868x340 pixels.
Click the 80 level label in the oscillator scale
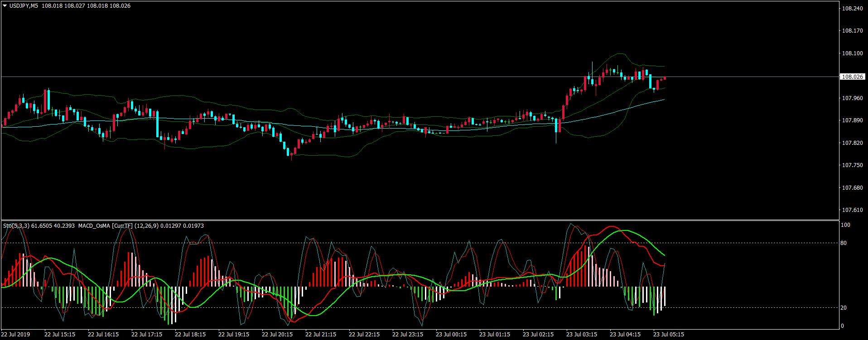pyautogui.click(x=844, y=243)
